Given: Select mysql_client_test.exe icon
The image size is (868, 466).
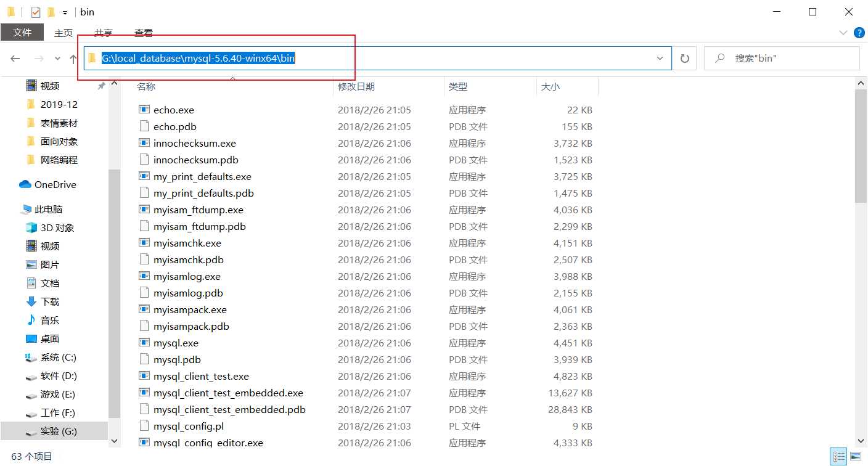Looking at the screenshot, I should 144,376.
